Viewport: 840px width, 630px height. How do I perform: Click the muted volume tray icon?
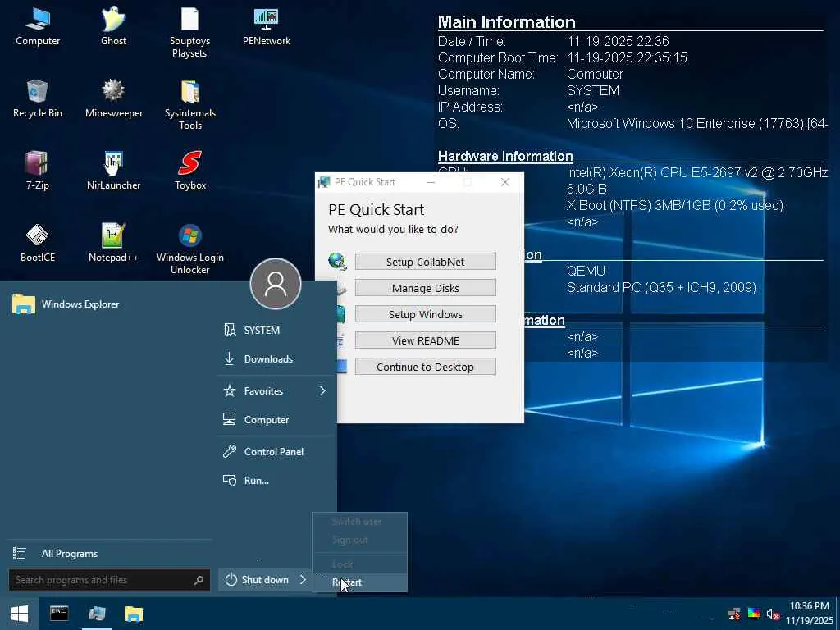(773, 614)
